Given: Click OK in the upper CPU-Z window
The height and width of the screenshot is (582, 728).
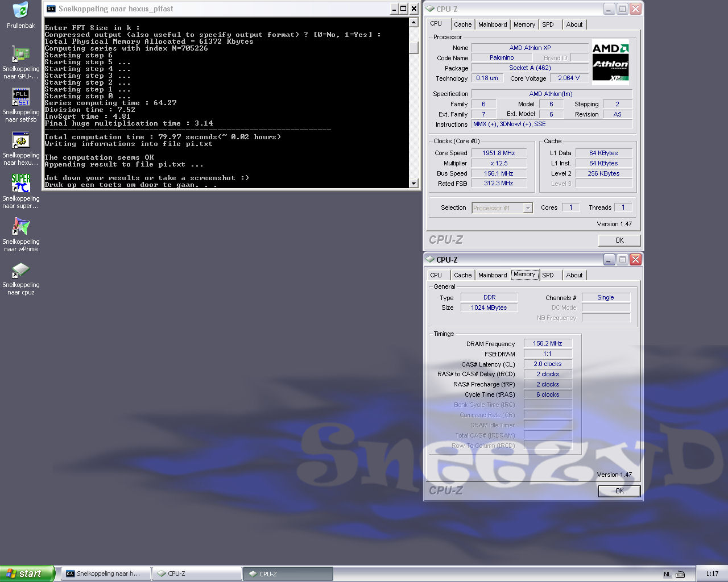Looking at the screenshot, I should click(x=619, y=240).
